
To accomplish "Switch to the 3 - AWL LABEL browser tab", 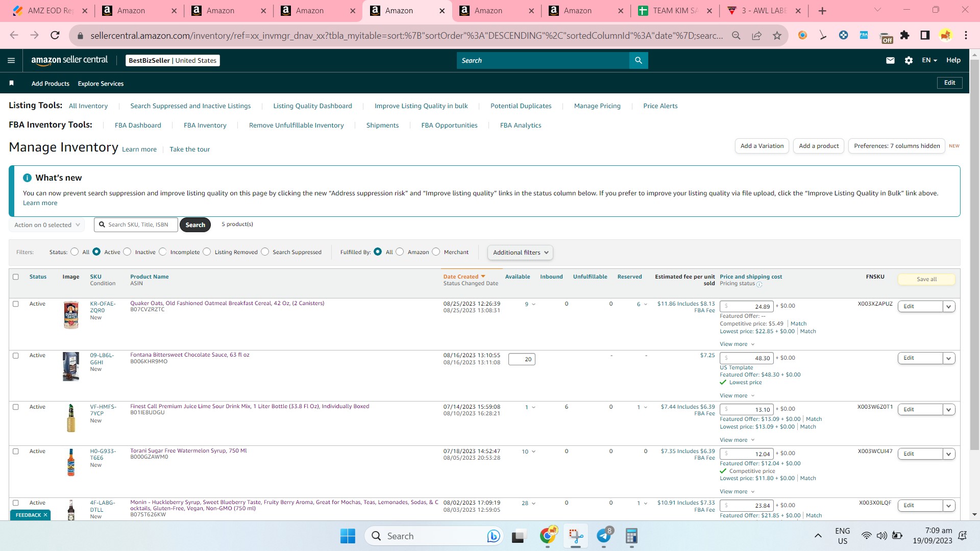I will 764,11.
